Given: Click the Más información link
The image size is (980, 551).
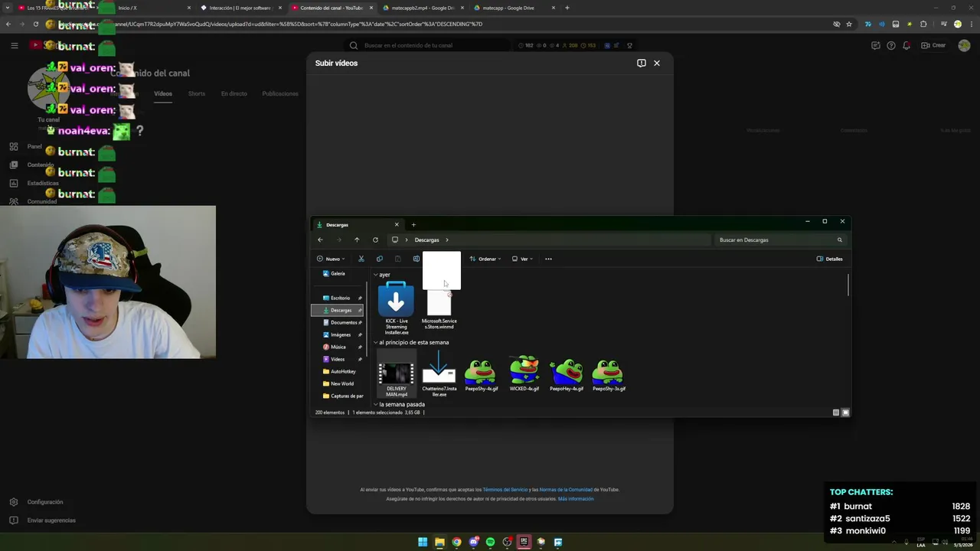Looking at the screenshot, I should (576, 499).
